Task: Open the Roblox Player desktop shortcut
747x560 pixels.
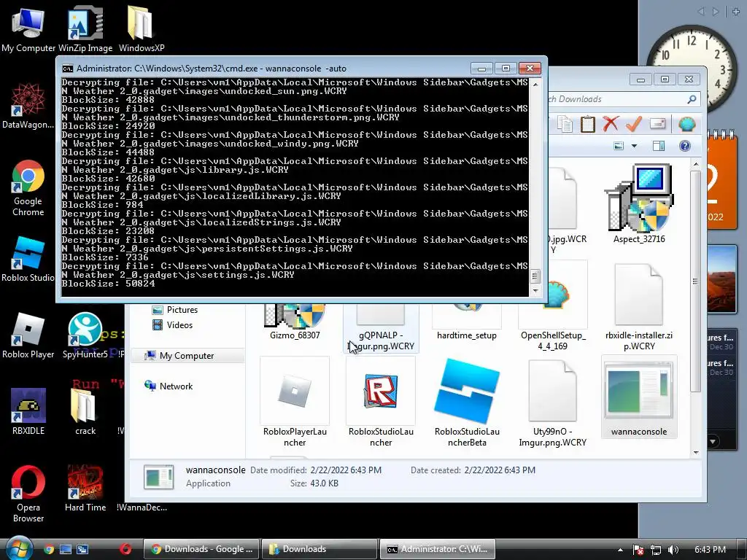Action: point(28,335)
